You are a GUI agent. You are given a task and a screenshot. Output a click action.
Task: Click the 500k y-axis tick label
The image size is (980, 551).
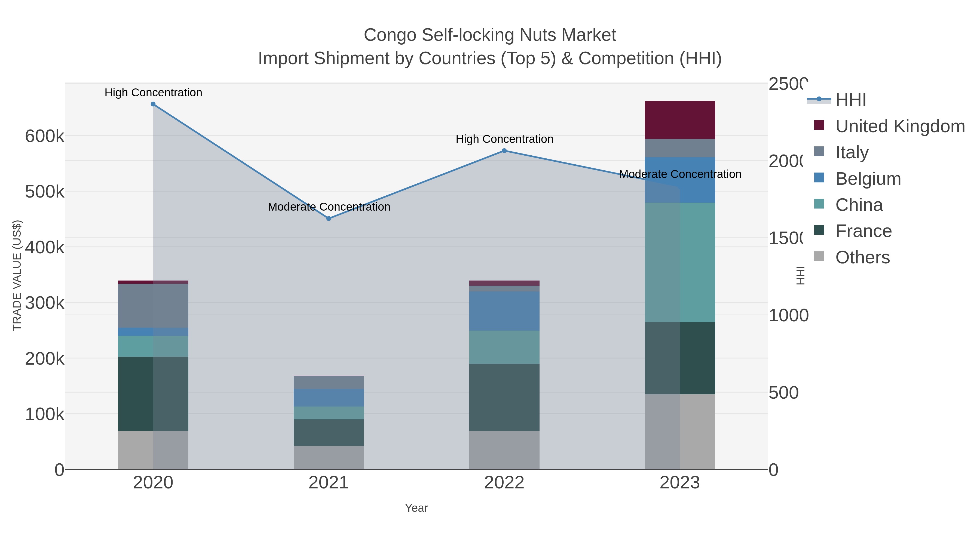point(45,192)
